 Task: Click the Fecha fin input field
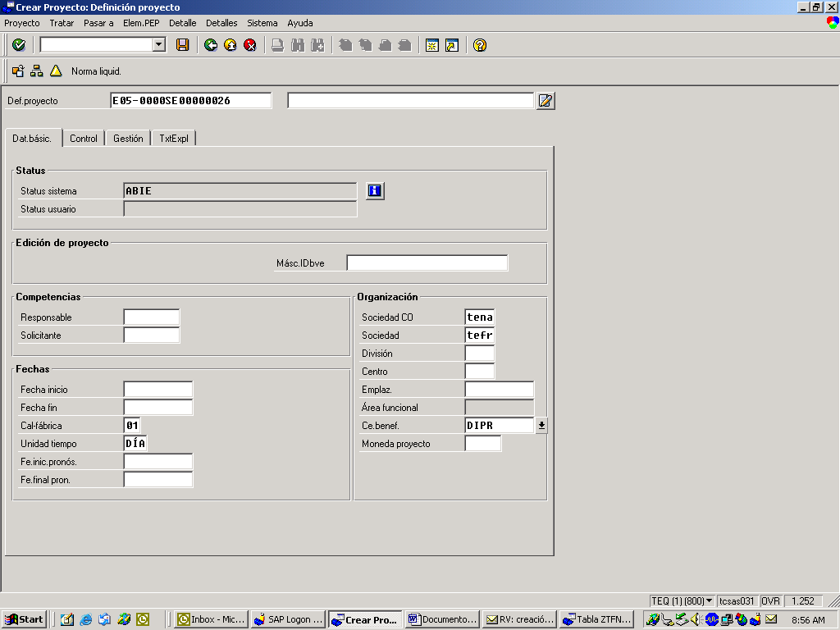click(x=158, y=408)
